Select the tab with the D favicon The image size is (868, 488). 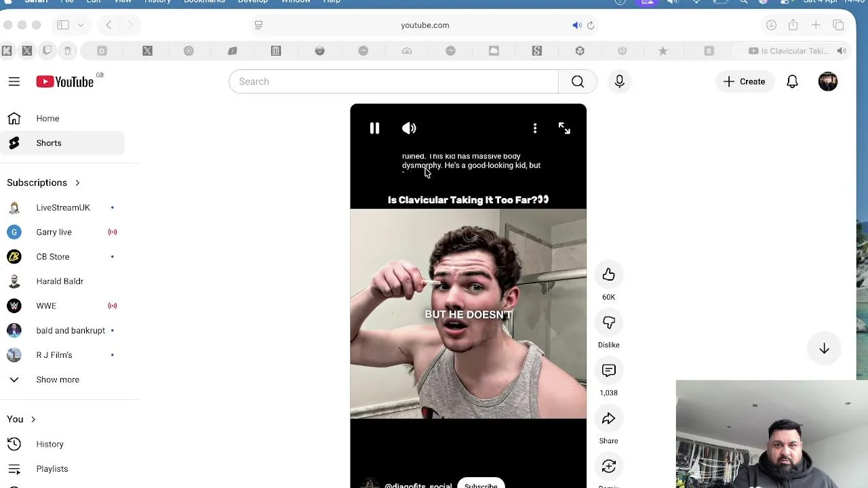[102, 51]
